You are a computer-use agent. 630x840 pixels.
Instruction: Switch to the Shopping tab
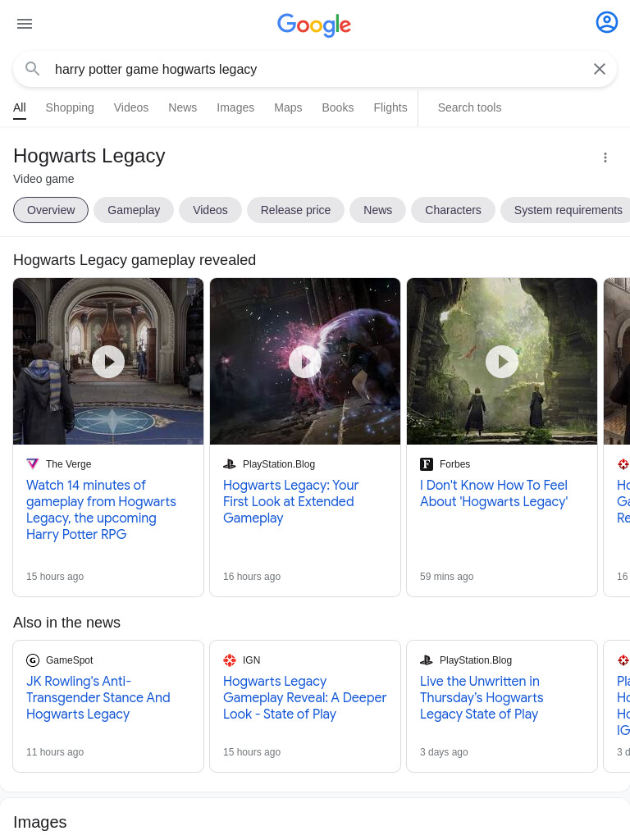point(70,107)
